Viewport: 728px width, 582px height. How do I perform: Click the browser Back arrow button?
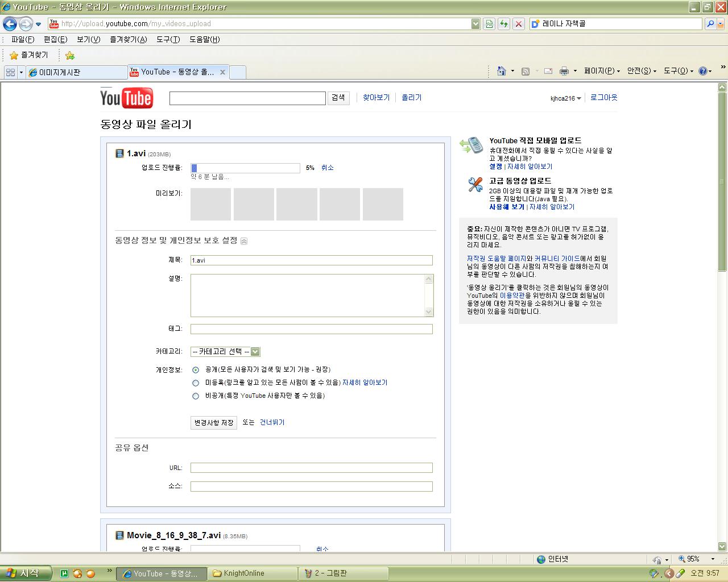[10, 24]
